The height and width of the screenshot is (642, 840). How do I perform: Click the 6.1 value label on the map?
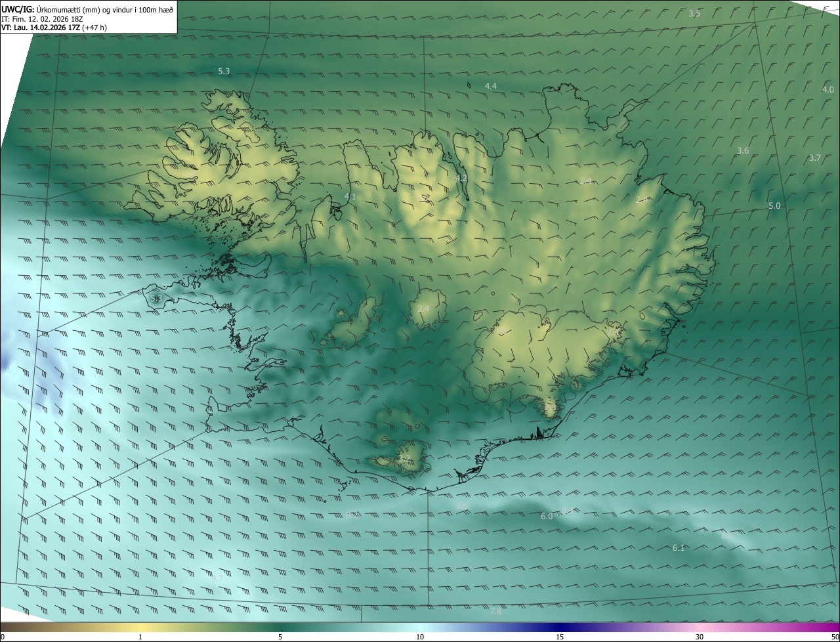[x=679, y=548]
